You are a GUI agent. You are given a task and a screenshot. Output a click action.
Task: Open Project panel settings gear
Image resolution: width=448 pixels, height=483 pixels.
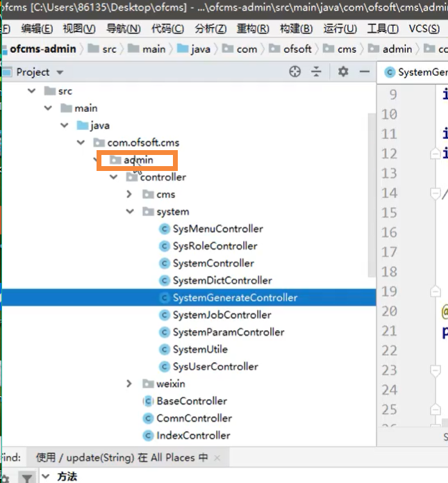point(343,72)
